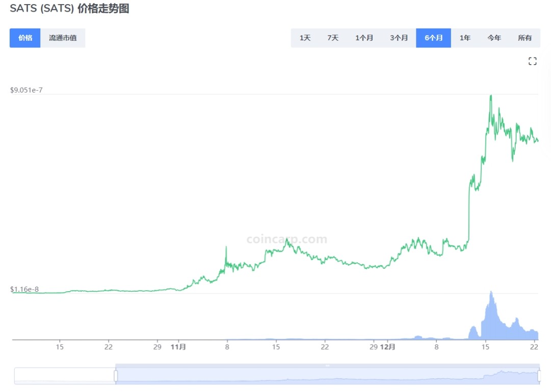Select the 1年 time range
Viewport: 551px width, 392px height.
click(464, 38)
